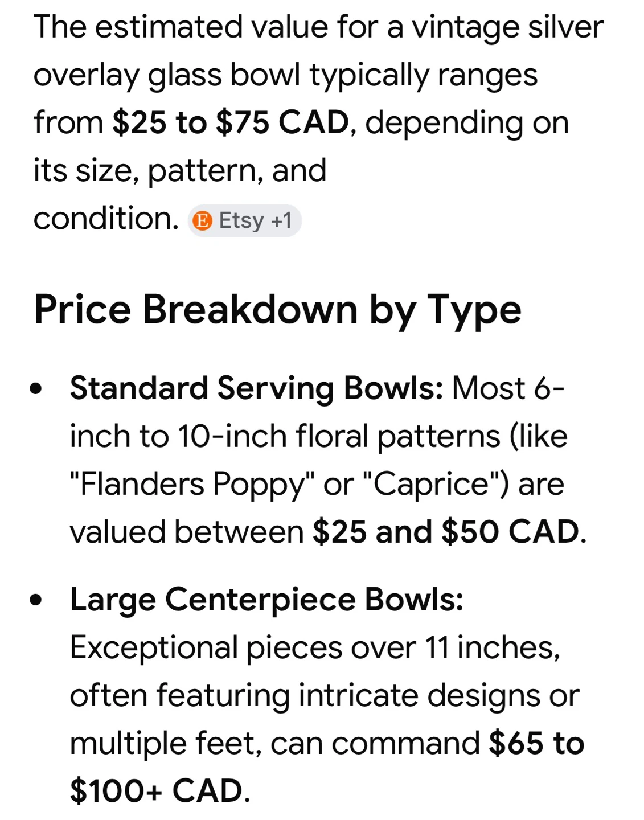Tap the +1 additional sources count
The height and width of the screenshot is (820, 644).
(x=281, y=220)
